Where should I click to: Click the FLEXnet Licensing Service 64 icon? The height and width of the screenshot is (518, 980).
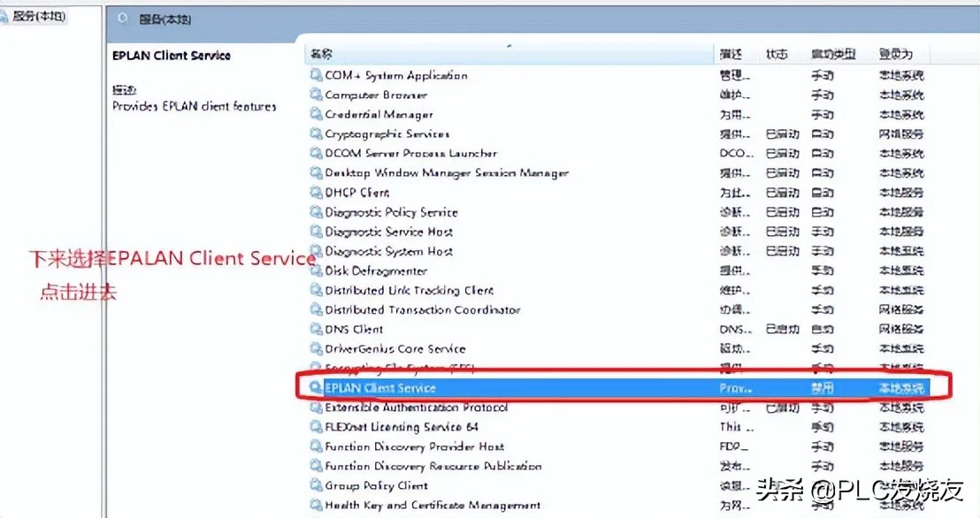(317, 427)
